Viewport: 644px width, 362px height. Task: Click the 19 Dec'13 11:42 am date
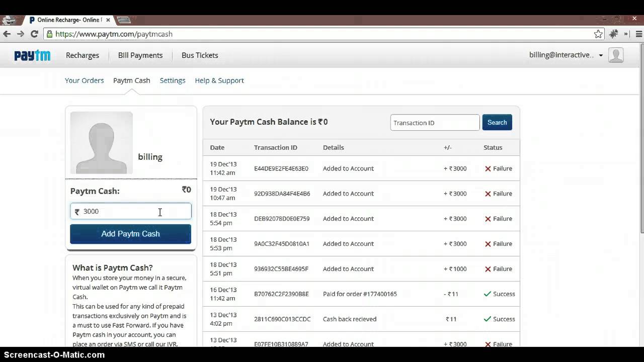pyautogui.click(x=223, y=168)
